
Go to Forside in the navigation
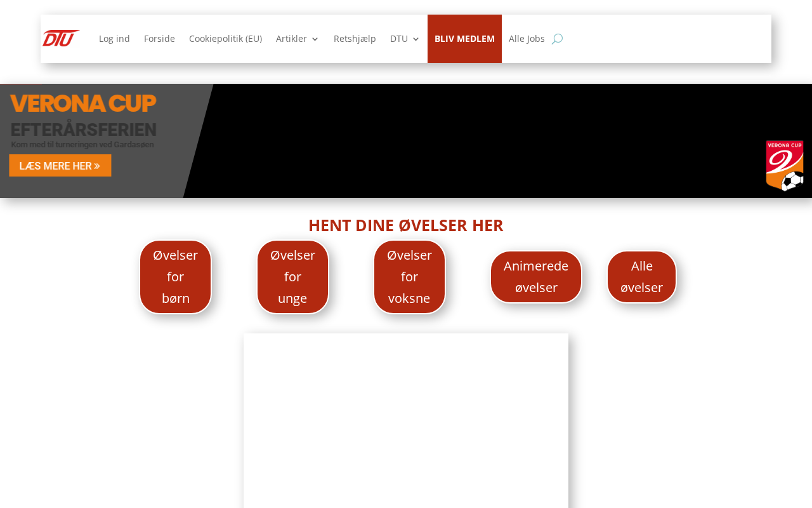[159, 39]
